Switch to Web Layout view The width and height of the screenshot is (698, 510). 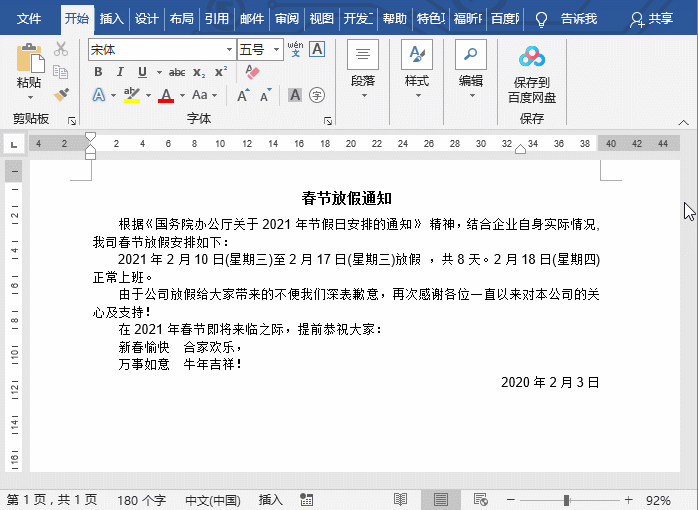tap(481, 500)
